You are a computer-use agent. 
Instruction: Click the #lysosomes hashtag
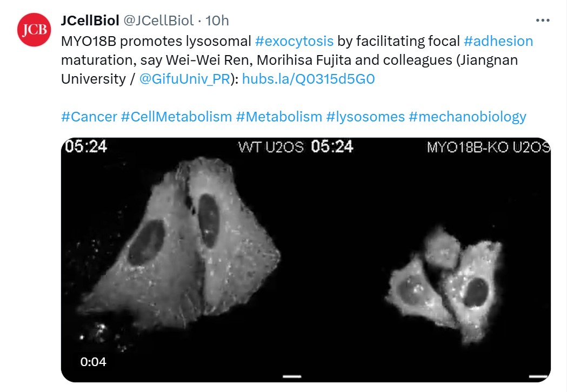pyautogui.click(x=365, y=117)
